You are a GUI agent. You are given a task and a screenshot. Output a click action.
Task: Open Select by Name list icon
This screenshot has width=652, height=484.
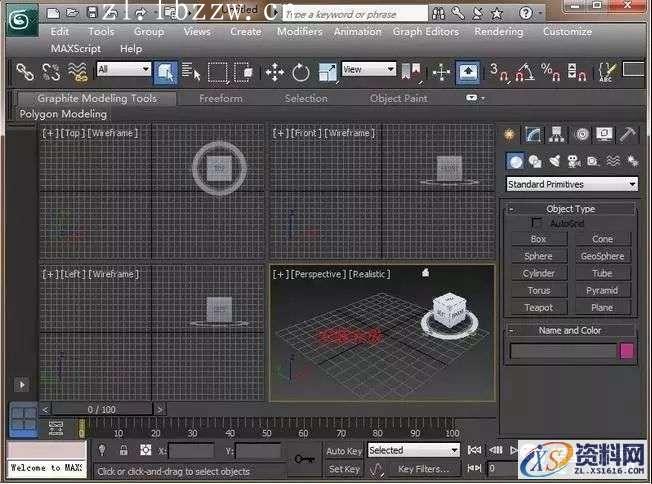click(191, 72)
